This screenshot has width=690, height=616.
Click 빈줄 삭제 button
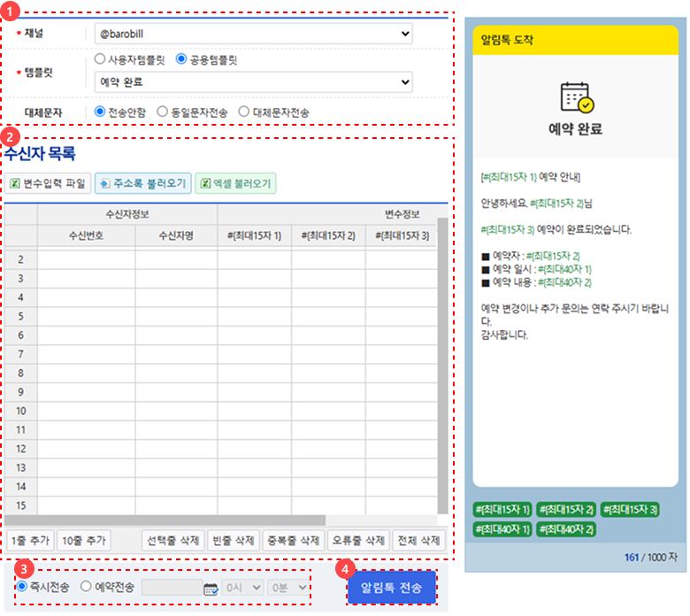tap(234, 540)
